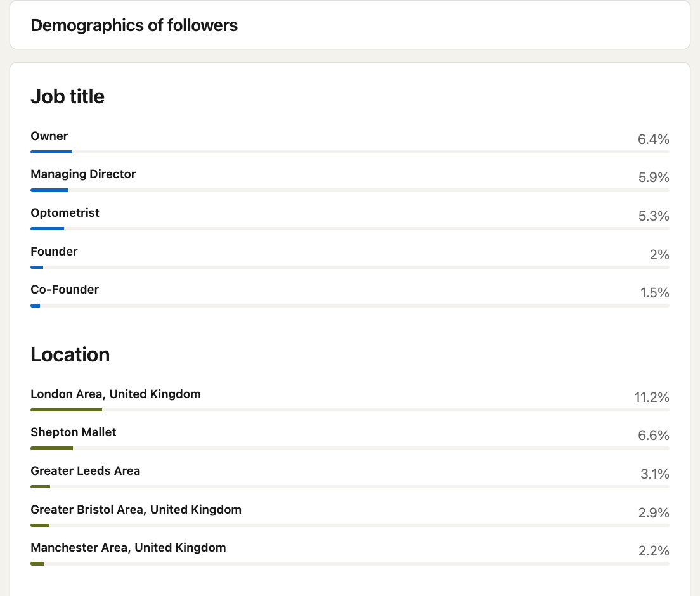Click the 6.6% Shepton Mallet value

[654, 436]
